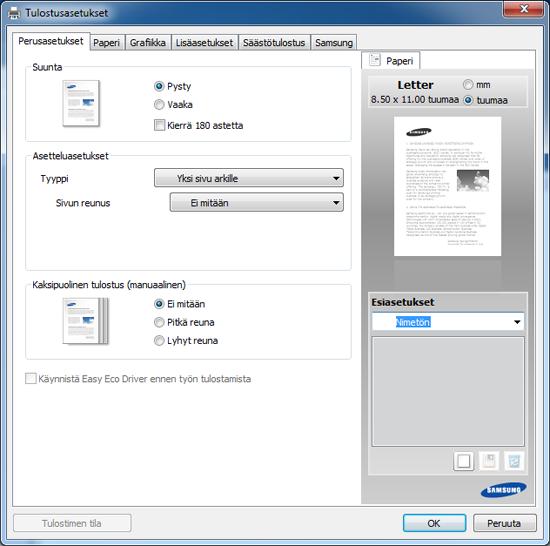Confirm settings with OK button
Viewport: 550px width, 546px height.
(434, 523)
